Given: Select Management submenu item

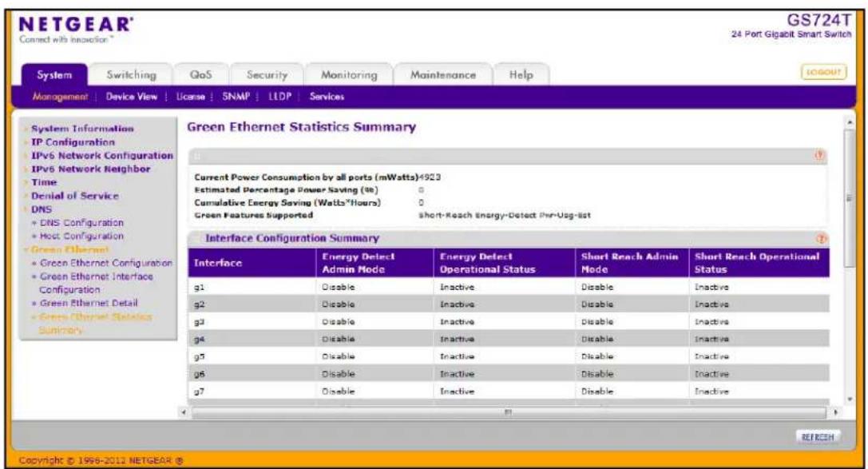Looking at the screenshot, I should tap(60, 97).
